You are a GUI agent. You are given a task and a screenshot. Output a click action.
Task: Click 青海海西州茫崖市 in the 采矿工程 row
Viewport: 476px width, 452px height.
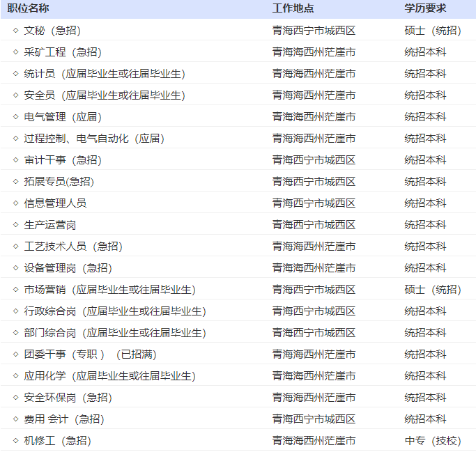(x=314, y=52)
